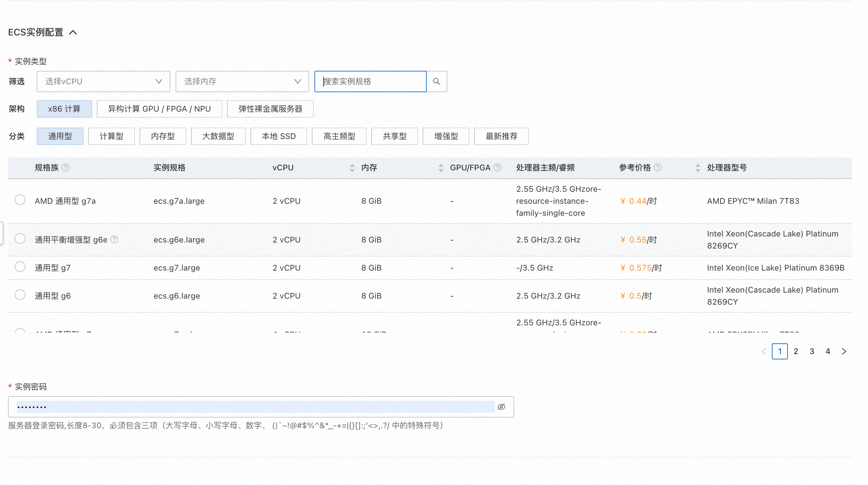Select 大数据型 category tab

click(x=218, y=136)
